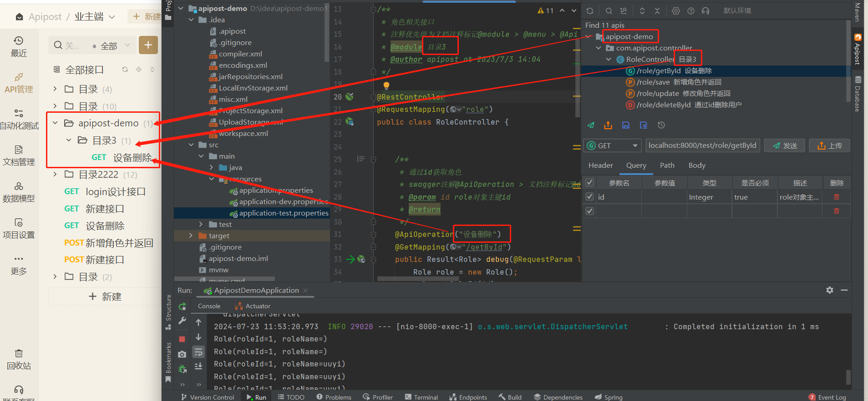Click the rerun application icon in Run panel
The width and height of the screenshot is (868, 401).
(183, 306)
